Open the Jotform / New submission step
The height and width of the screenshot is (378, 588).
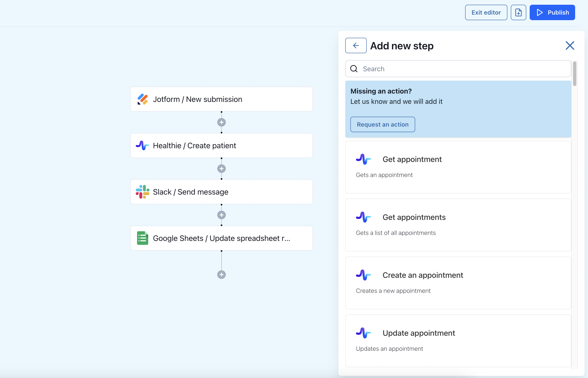[x=222, y=99]
